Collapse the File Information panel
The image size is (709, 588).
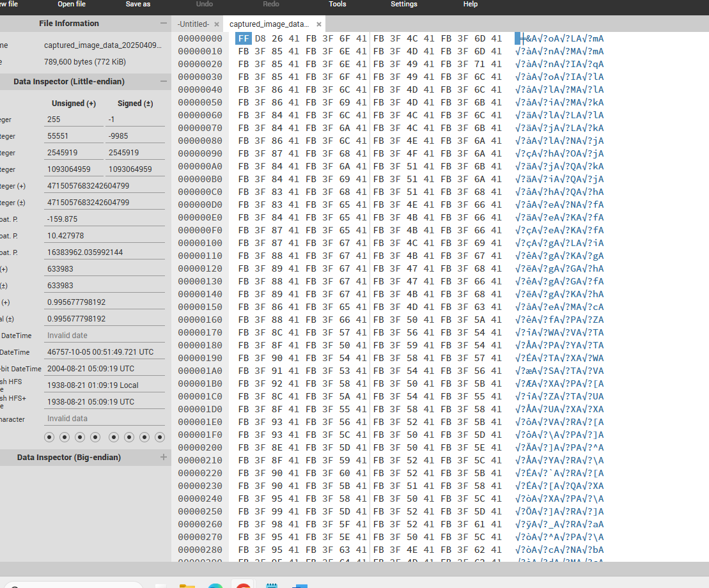pyautogui.click(x=164, y=24)
